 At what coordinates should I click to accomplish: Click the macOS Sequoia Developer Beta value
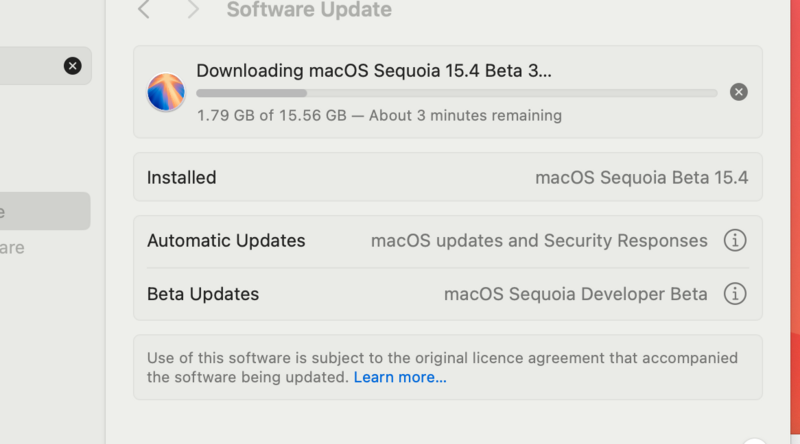coord(575,294)
